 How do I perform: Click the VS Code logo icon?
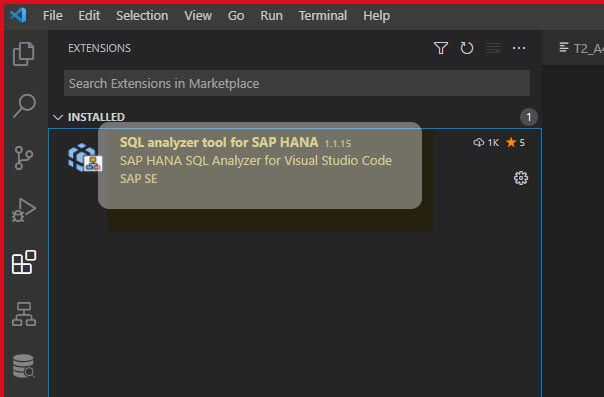(x=18, y=15)
